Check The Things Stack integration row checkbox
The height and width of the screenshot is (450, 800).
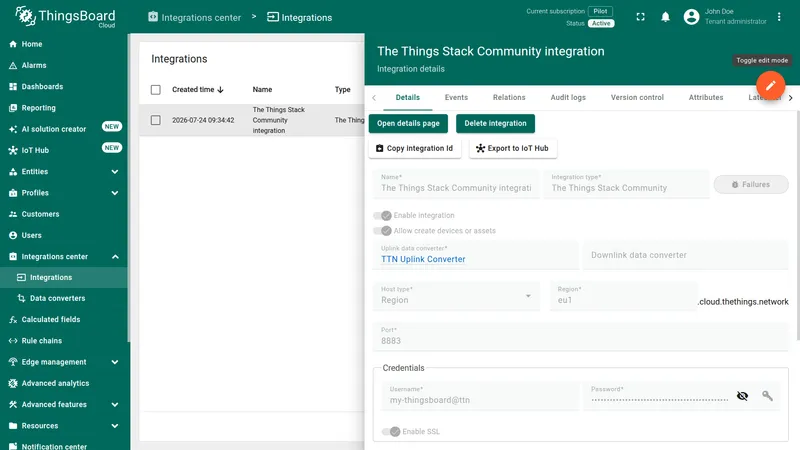tap(156, 120)
